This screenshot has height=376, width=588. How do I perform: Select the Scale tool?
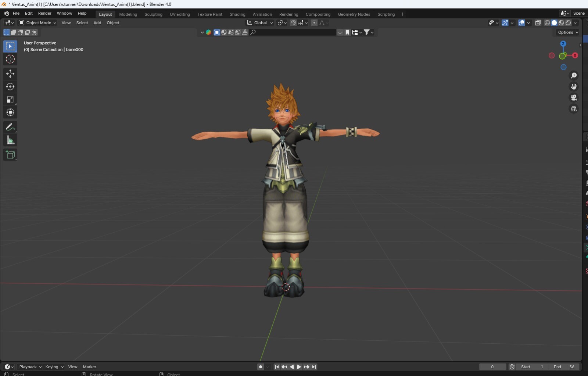(x=10, y=100)
